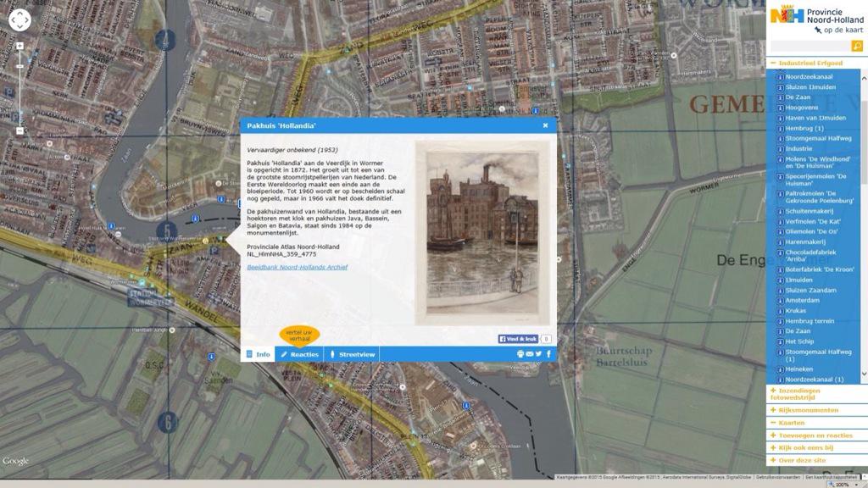868x488 pixels.
Task: Select Hembrug terrein in the list
Action: (x=810, y=321)
